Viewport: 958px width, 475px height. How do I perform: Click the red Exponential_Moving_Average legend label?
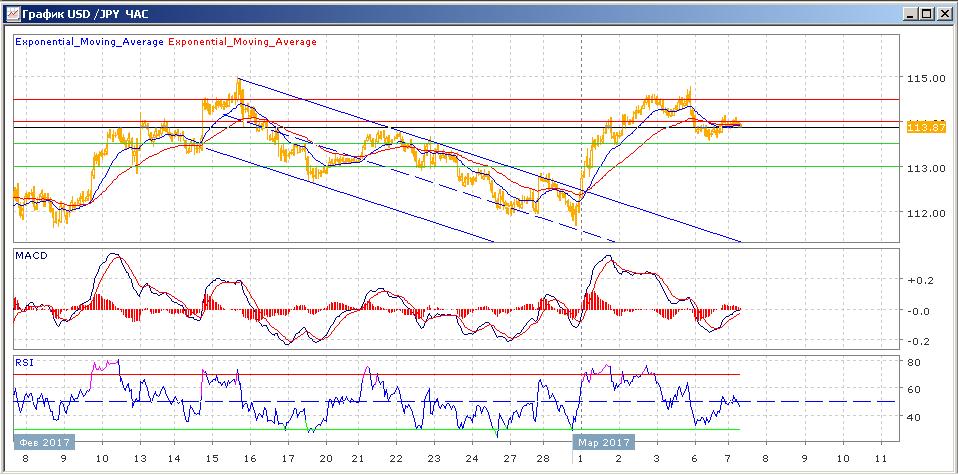(x=243, y=42)
